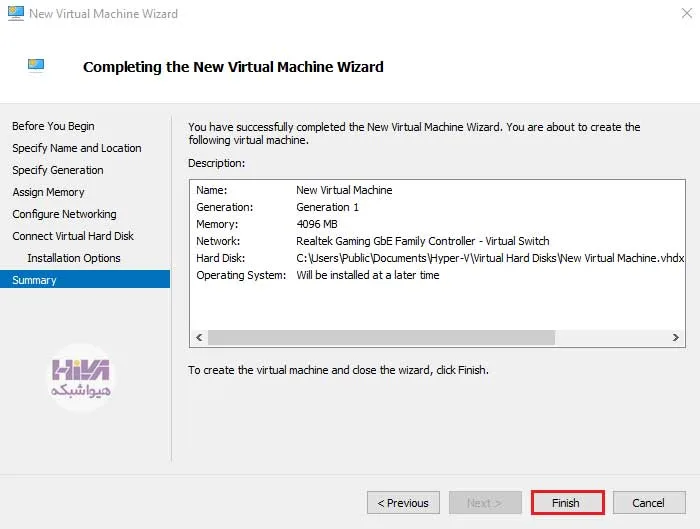Viewport: 700px width, 529px height.
Task: Click the Cancel button
Action: pyautogui.click(x=649, y=503)
